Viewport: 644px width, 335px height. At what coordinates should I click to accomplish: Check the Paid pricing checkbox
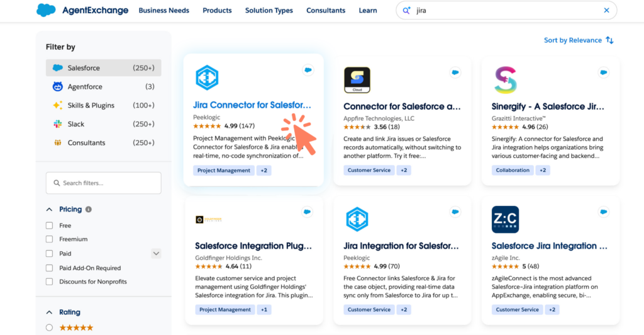click(49, 254)
